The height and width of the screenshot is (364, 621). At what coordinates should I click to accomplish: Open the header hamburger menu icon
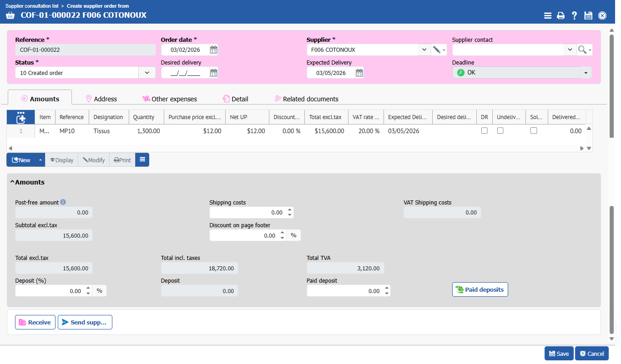pos(548,15)
